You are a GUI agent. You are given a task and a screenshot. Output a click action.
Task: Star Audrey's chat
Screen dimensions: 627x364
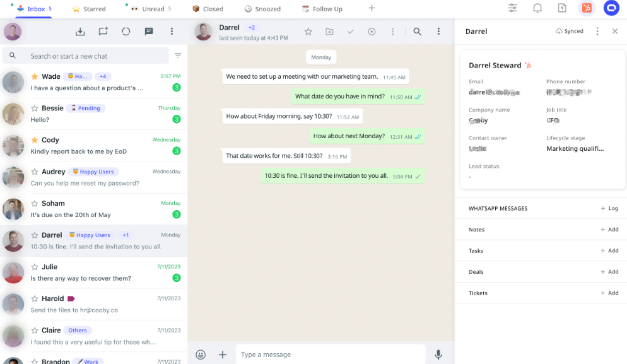35,172
